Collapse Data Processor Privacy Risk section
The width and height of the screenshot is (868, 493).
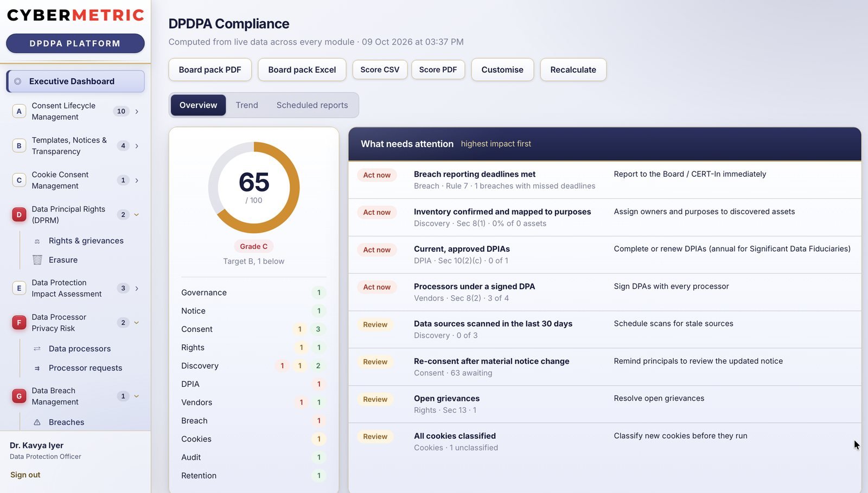(137, 323)
